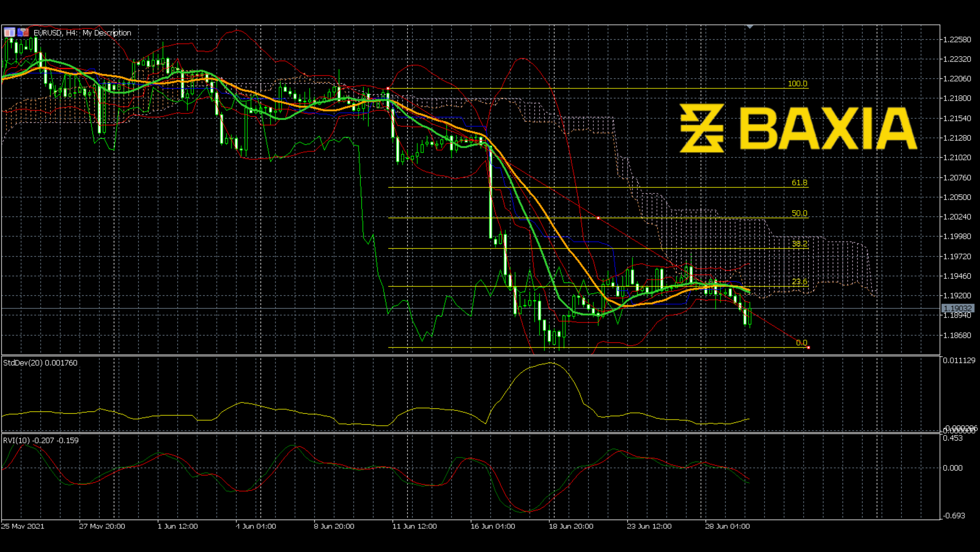Click price scale value 1.20760
Viewport: 980px width, 552px height.
pos(957,177)
